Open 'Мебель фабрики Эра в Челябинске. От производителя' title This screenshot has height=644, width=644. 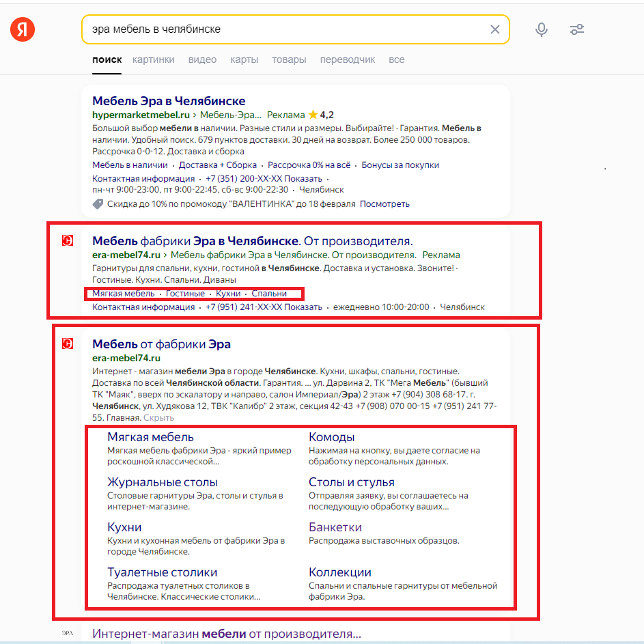pos(253,240)
